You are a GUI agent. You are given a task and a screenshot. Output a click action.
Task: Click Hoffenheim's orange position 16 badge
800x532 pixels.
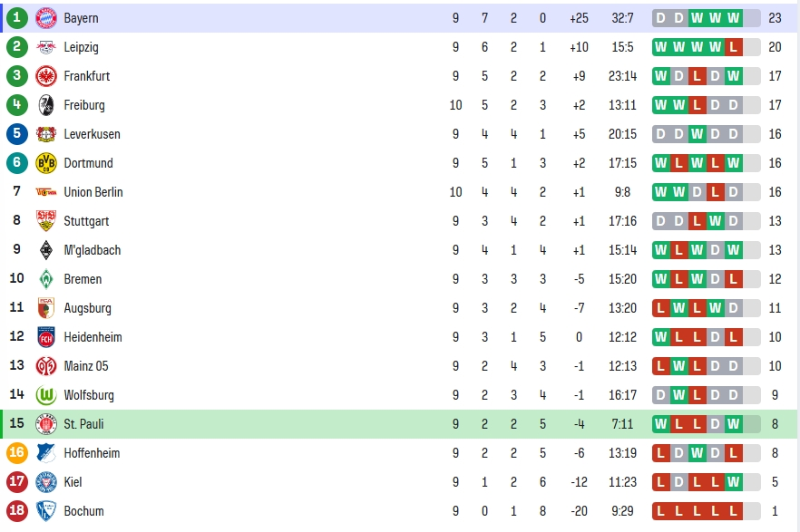(17, 452)
